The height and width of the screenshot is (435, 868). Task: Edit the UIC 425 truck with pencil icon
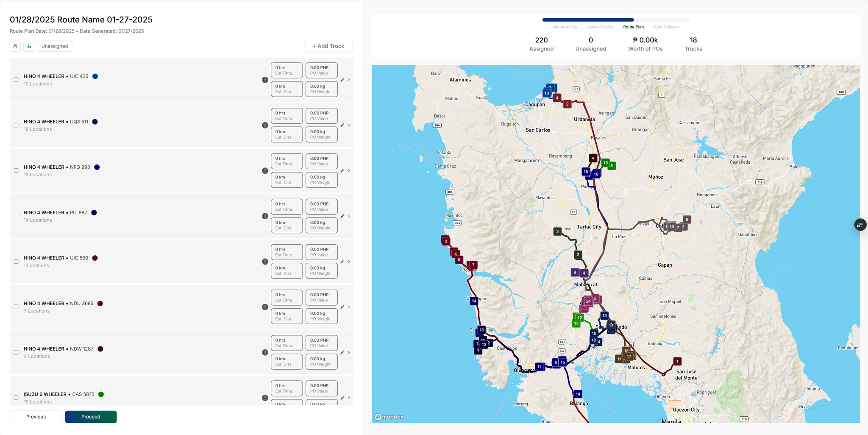click(x=342, y=80)
